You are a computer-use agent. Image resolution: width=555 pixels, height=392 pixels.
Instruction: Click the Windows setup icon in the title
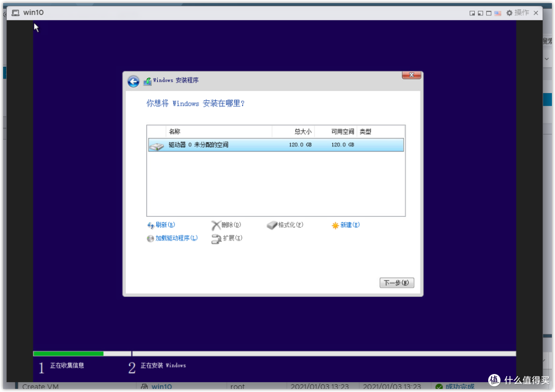tap(147, 81)
